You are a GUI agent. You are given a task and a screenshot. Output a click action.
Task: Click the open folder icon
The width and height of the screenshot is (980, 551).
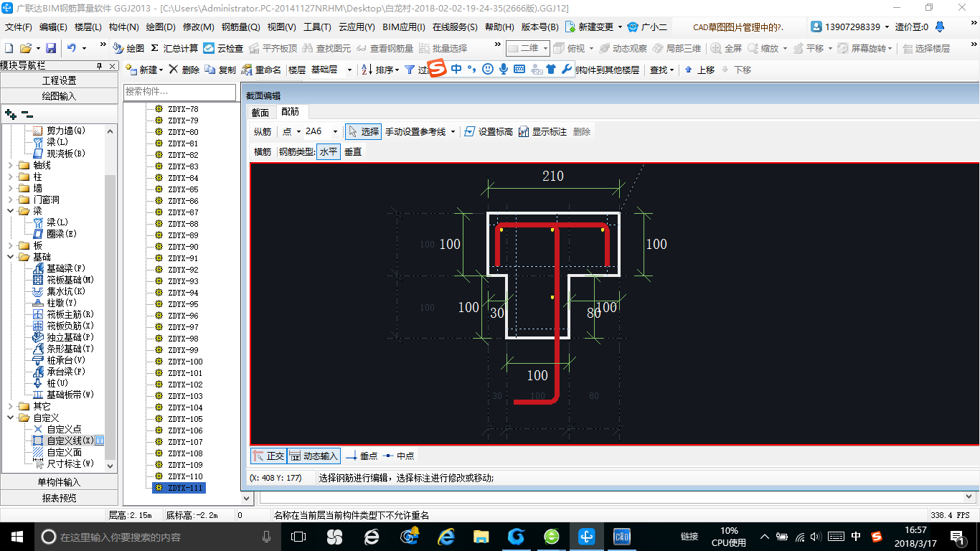25,48
